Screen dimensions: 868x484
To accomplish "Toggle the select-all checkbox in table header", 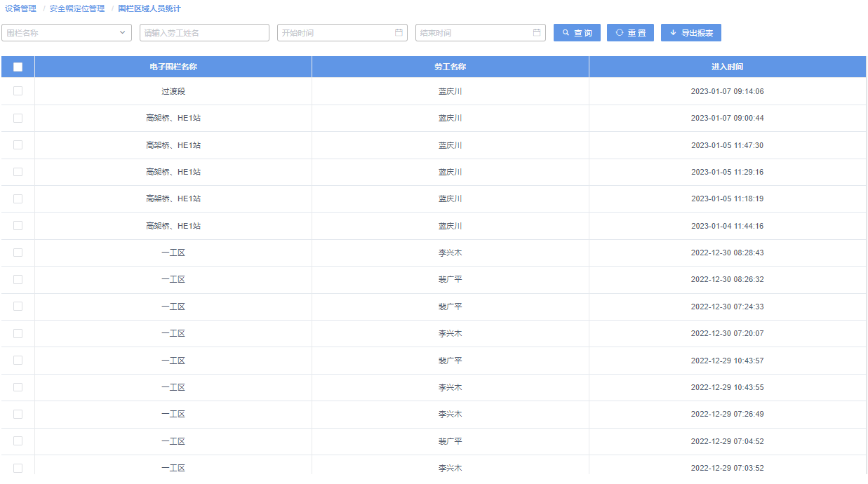I will (18, 67).
